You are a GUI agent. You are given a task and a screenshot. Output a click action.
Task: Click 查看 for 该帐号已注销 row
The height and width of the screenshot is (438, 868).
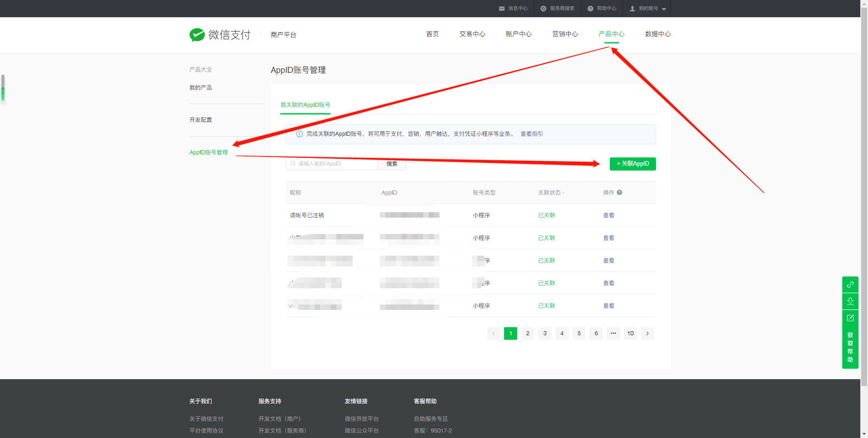[x=609, y=215]
